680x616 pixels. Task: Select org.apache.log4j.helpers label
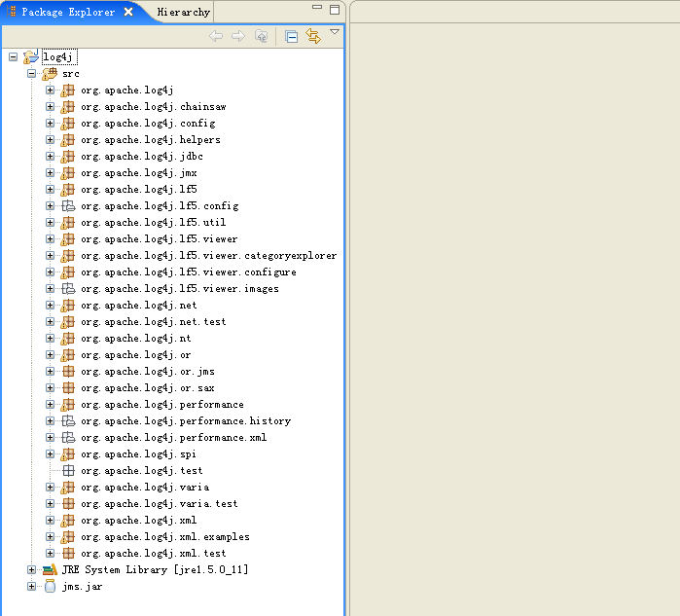coord(151,140)
